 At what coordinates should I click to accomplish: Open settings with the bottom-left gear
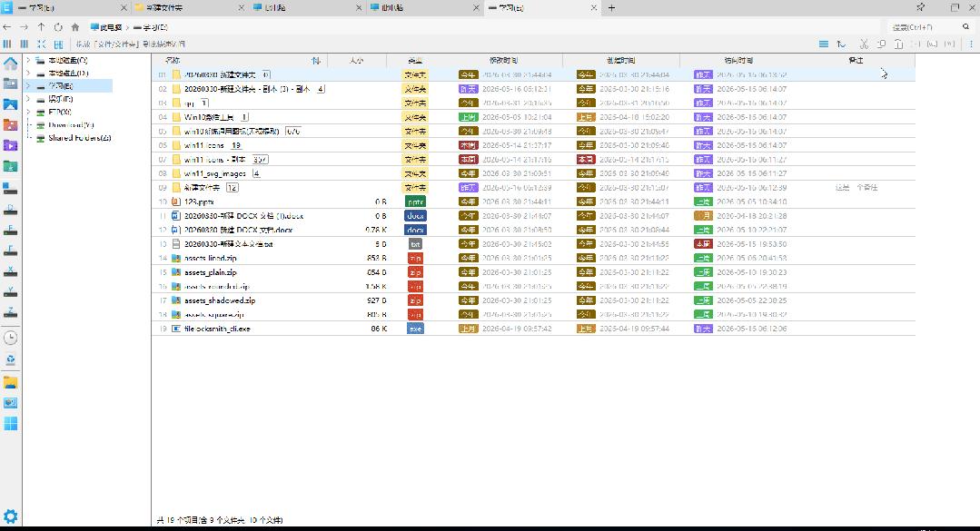[x=11, y=516]
